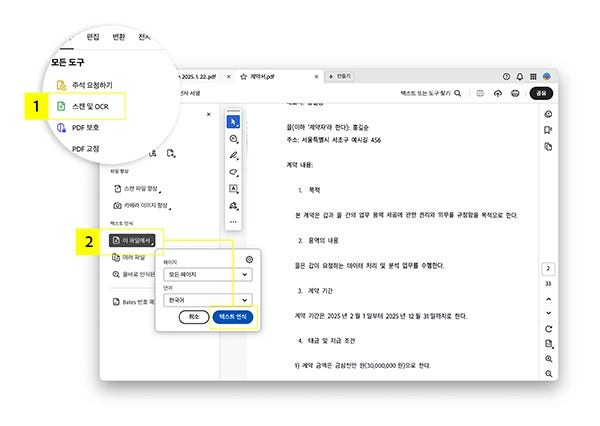Screen dimensions: 600x426
Task: Select the add text box tool
Action: click(233, 189)
